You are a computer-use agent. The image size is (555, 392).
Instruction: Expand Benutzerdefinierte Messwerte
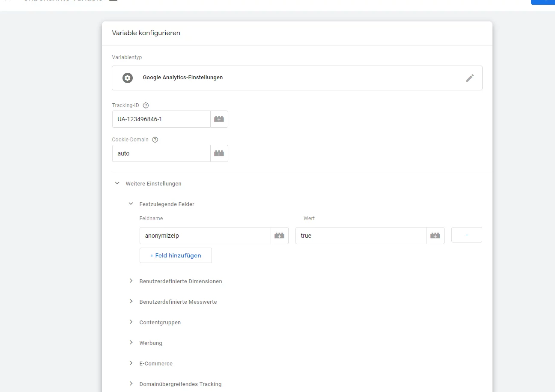click(x=131, y=302)
